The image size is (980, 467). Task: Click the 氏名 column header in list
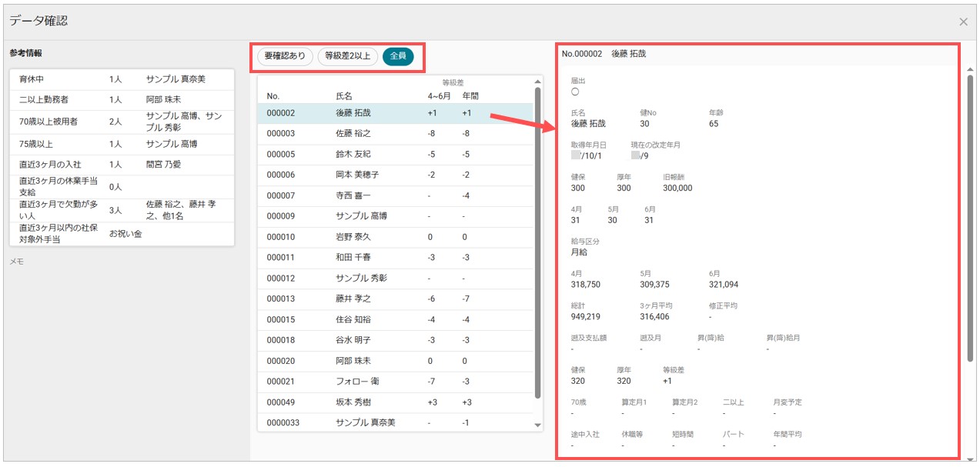pyautogui.click(x=344, y=96)
